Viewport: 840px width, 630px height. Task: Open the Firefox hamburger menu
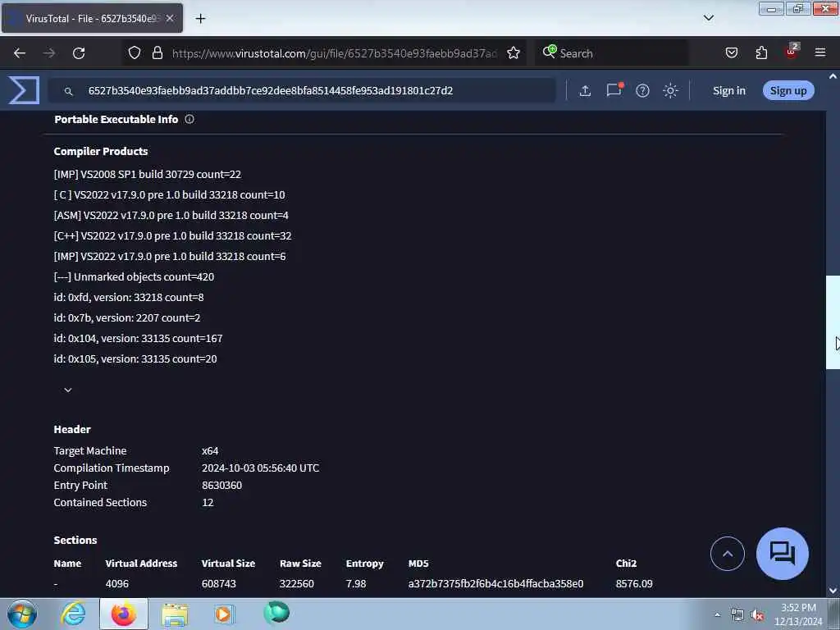[x=820, y=52]
